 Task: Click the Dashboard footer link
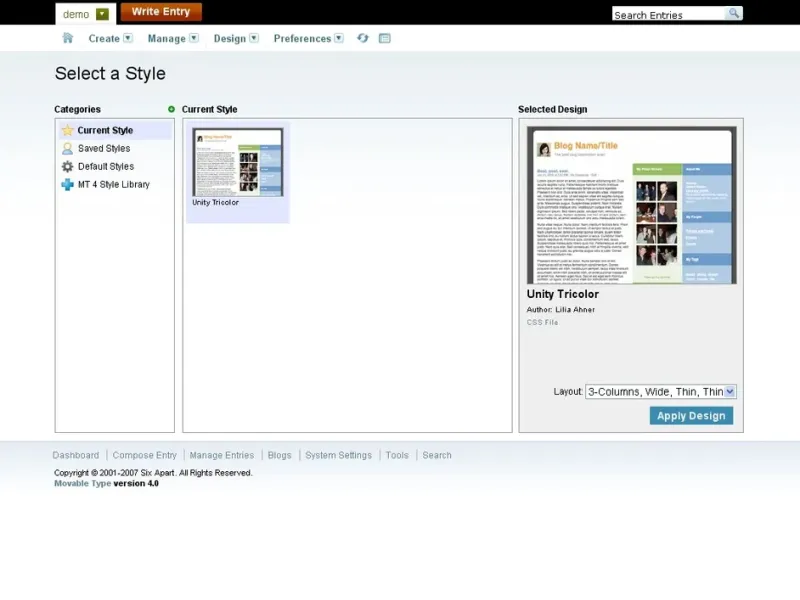[76, 455]
